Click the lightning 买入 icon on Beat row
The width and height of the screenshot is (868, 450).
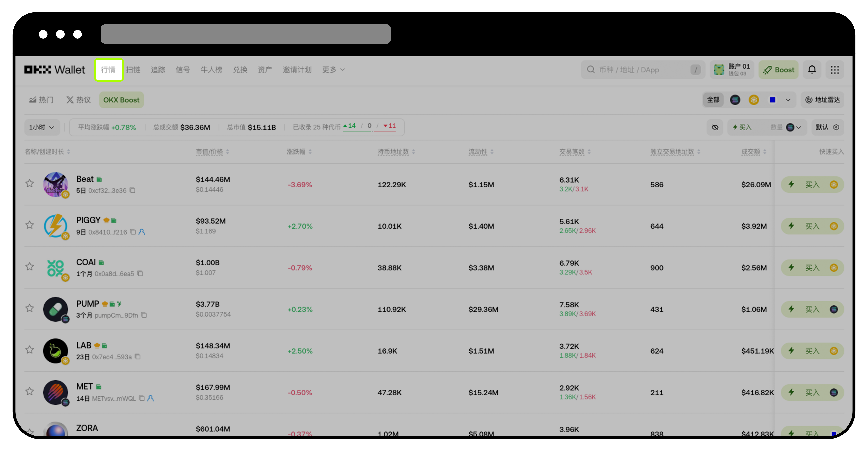tap(792, 184)
